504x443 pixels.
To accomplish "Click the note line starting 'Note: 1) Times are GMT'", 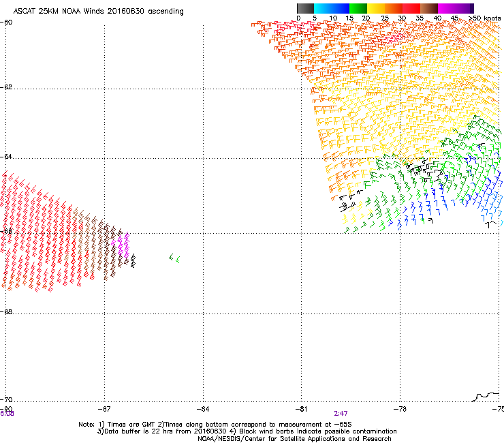I will click(x=215, y=425).
